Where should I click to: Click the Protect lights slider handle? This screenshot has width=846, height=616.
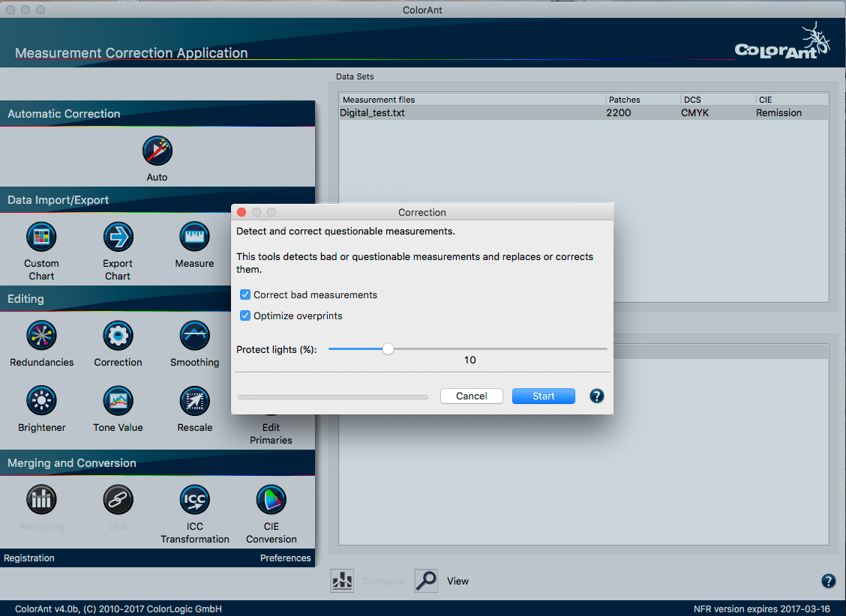coord(388,348)
